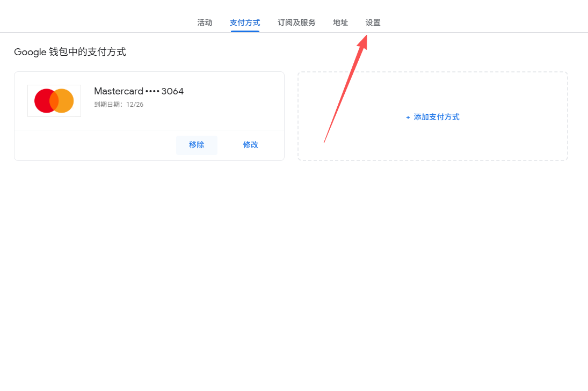This screenshot has height=391, width=588.
Task: Click the red arrow's tip annotation
Action: pos(365,38)
